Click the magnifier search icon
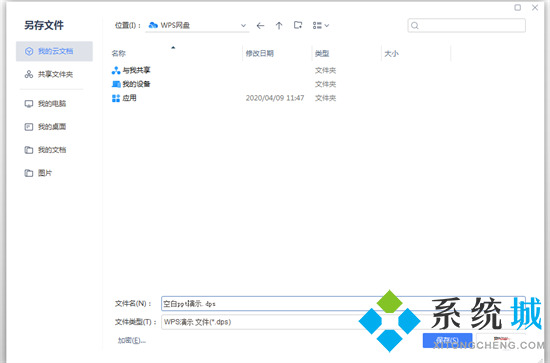This screenshot has width=550, height=363. point(415,26)
